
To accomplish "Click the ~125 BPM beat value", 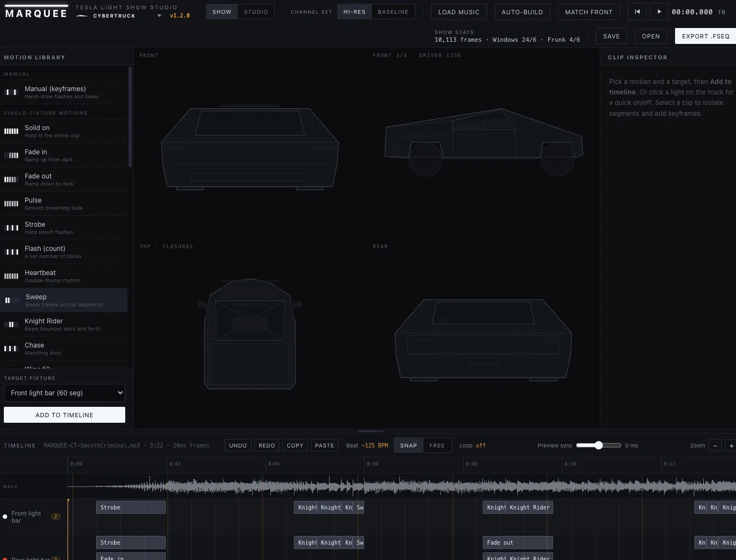I will click(x=375, y=445).
